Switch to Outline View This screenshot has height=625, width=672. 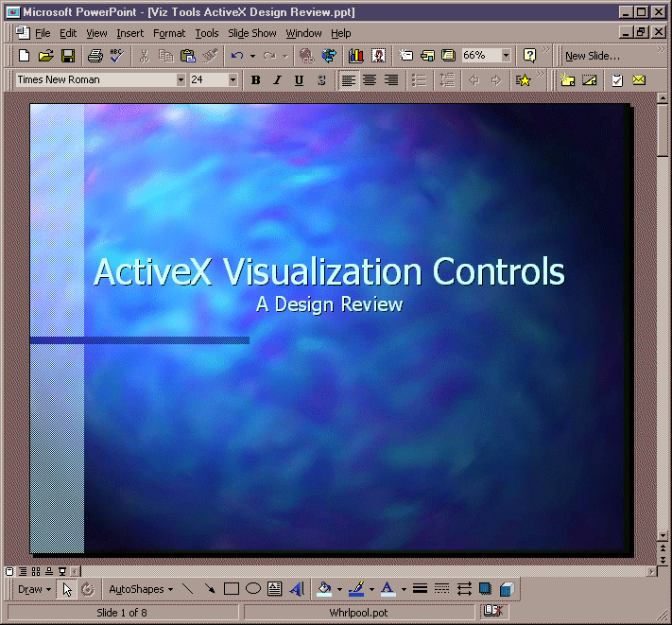click(23, 571)
